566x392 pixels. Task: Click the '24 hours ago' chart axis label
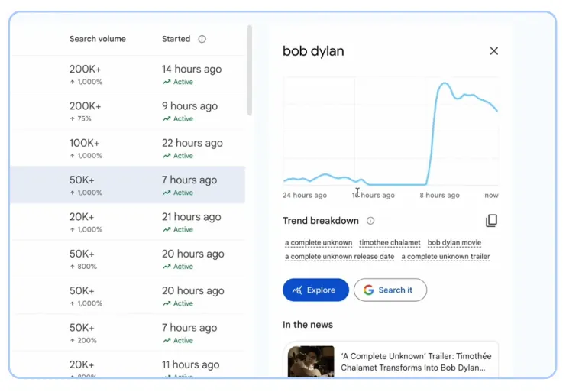tap(305, 196)
